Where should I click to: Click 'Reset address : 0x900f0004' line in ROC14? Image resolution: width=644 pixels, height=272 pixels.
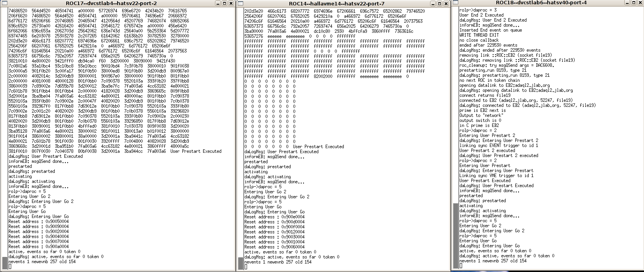[274, 227]
